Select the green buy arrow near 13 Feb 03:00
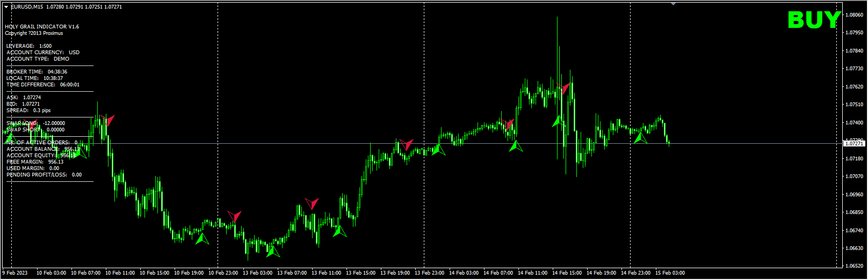The image size is (868, 280). [273, 250]
